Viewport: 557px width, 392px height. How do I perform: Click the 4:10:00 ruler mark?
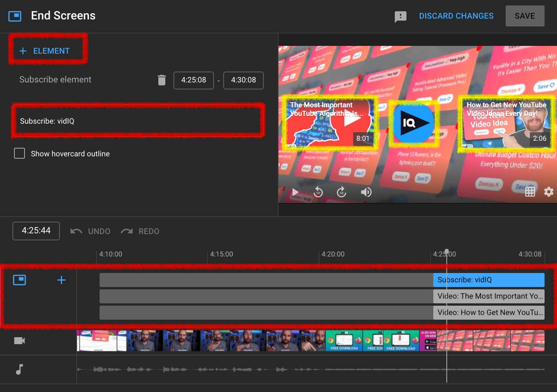(110, 254)
